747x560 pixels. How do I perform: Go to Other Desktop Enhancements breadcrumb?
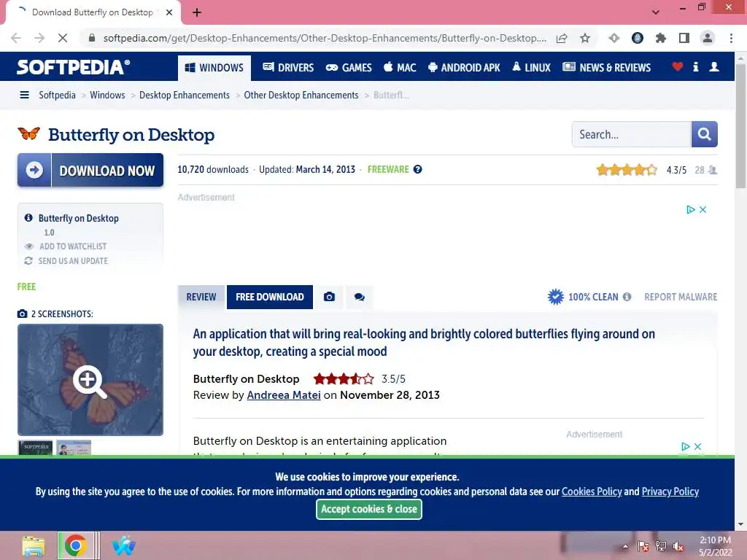point(301,95)
